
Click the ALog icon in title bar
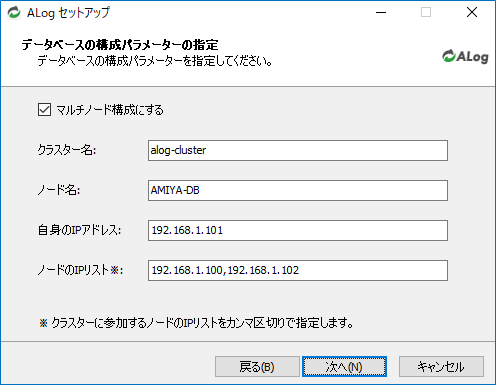[14, 13]
